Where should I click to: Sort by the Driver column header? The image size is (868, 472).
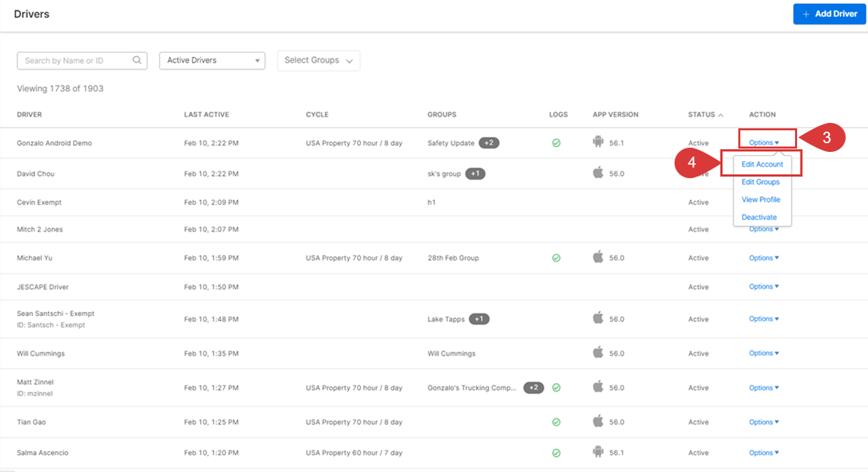pyautogui.click(x=29, y=115)
